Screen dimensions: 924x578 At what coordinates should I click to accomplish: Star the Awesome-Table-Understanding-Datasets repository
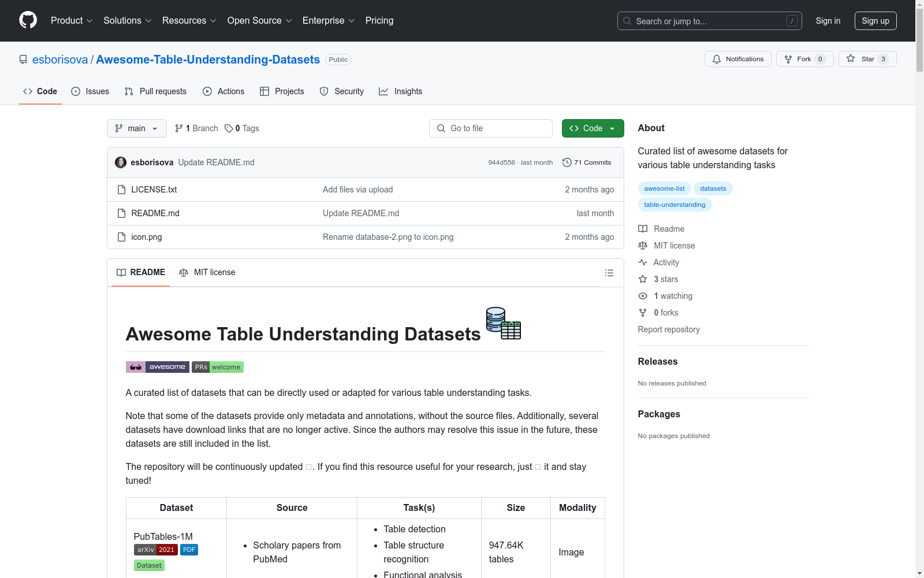(x=867, y=58)
